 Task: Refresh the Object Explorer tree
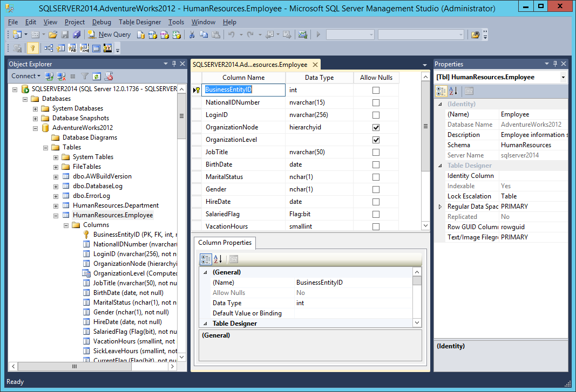pos(96,75)
